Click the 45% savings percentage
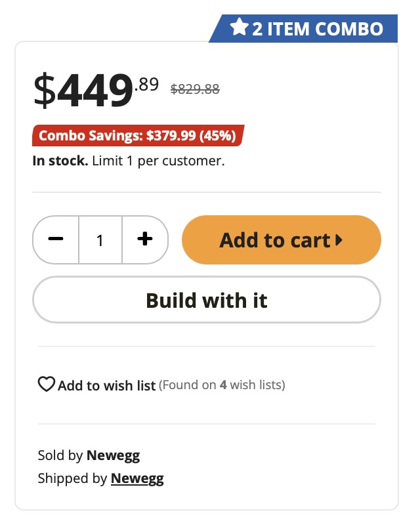Image resolution: width=420 pixels, height=525 pixels. [217, 136]
